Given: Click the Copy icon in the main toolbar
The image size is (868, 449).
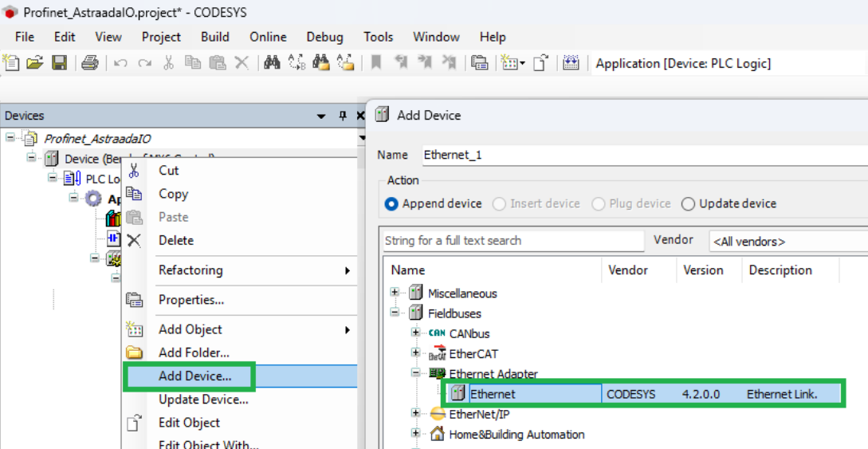Looking at the screenshot, I should pos(193,62).
